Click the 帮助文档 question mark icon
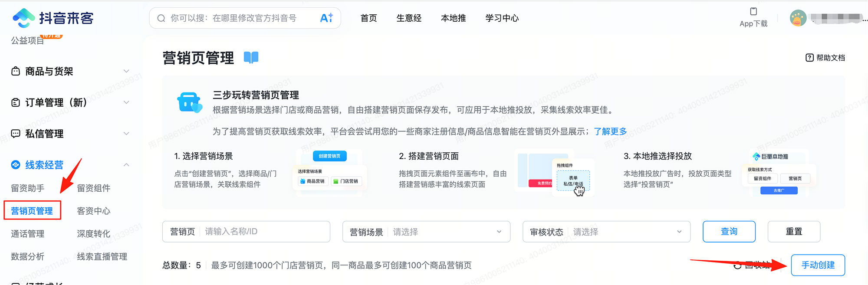 click(809, 58)
